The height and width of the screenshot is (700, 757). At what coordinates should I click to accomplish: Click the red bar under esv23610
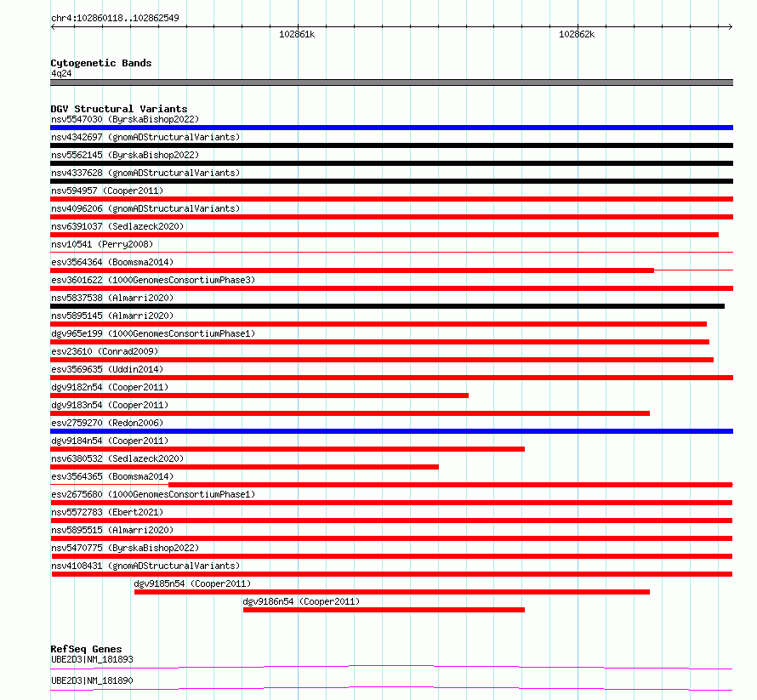(x=382, y=360)
